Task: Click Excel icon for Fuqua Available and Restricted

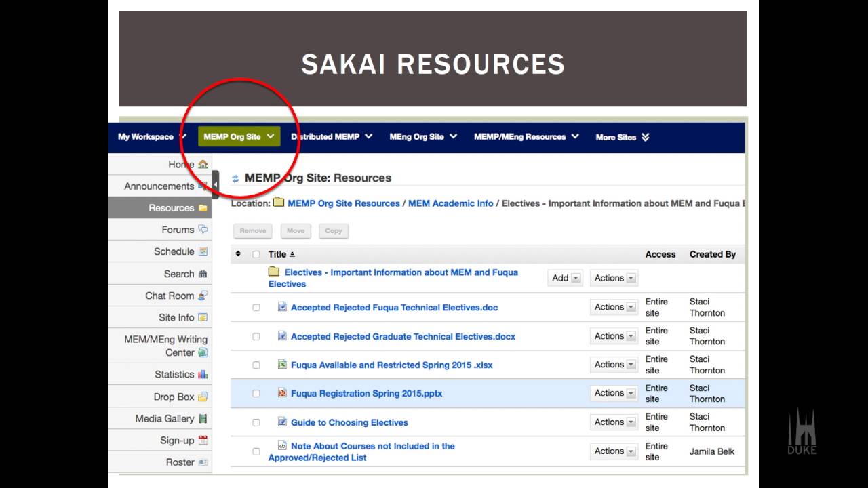Action: pyautogui.click(x=282, y=364)
